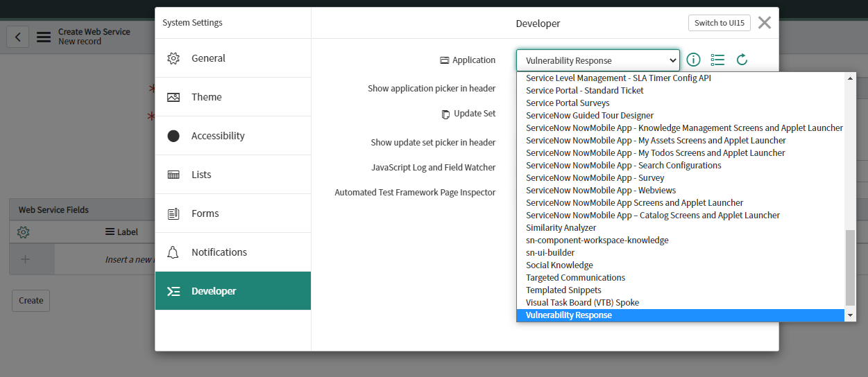
Task: Click the Label column menu icon
Action: pyautogui.click(x=110, y=232)
